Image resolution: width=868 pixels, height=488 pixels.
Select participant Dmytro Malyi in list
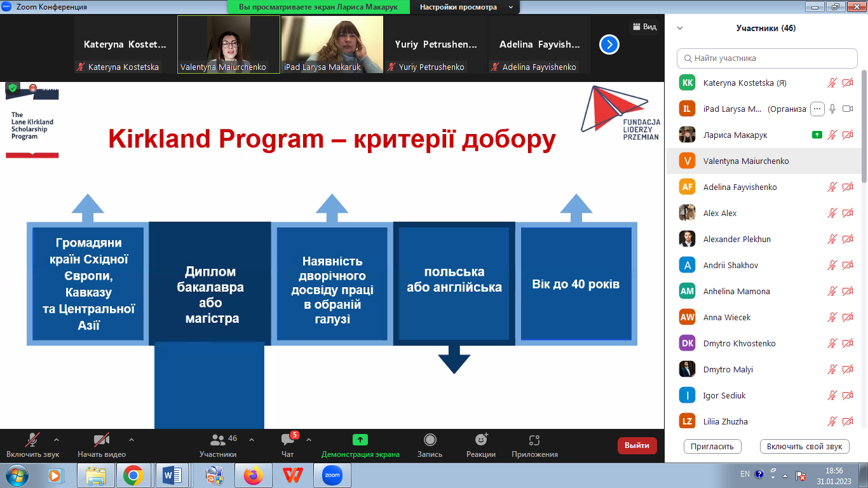click(764, 369)
